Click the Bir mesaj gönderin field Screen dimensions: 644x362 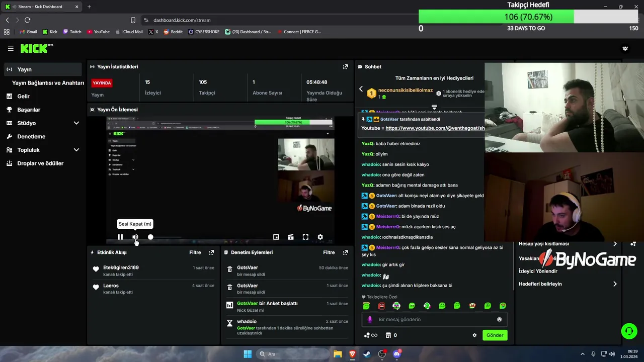coord(434,319)
